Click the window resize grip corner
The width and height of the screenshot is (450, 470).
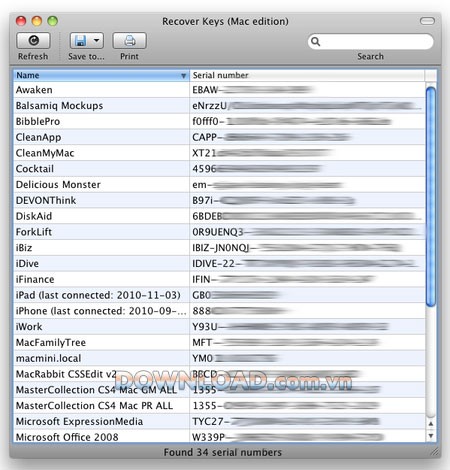435,452
